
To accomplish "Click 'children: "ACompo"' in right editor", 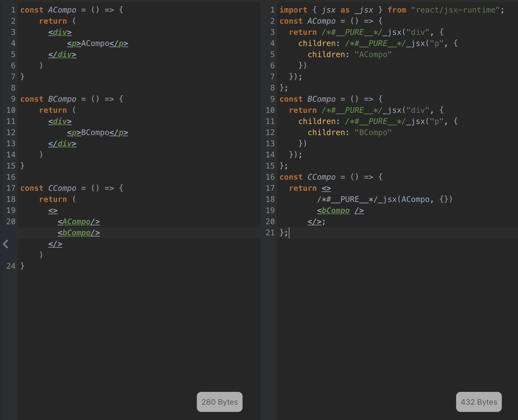I will coord(350,55).
